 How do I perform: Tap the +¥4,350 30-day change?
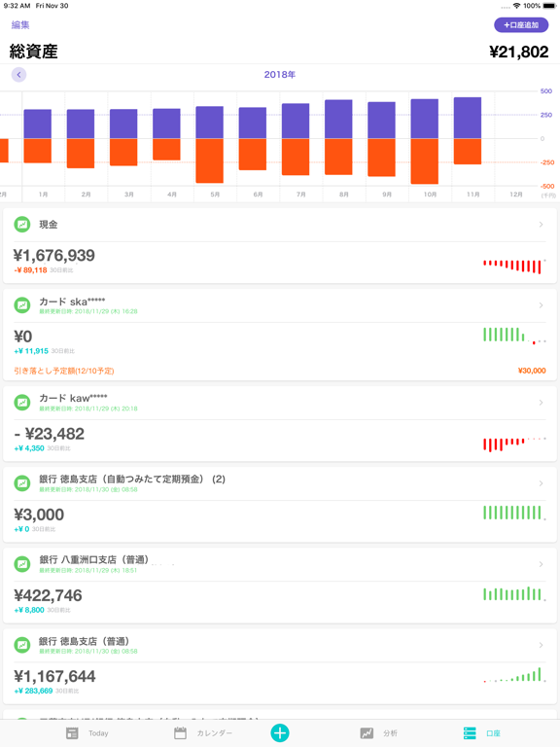(x=29, y=448)
